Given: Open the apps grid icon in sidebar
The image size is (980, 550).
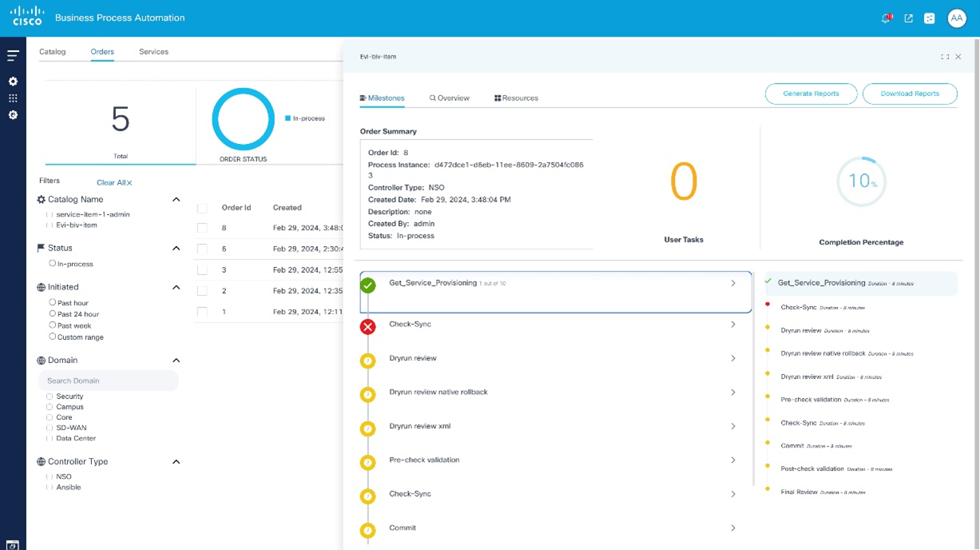Looking at the screenshot, I should tap(13, 98).
